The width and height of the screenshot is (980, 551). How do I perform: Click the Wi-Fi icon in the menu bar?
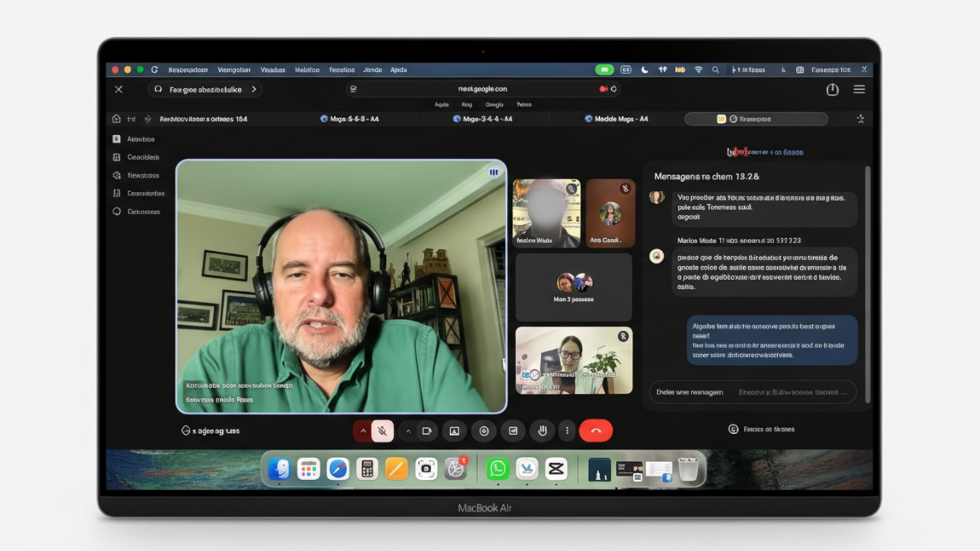click(698, 70)
